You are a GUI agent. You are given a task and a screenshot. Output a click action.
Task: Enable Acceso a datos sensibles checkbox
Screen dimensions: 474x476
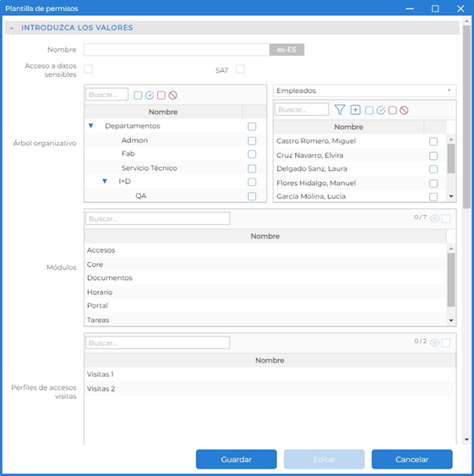pyautogui.click(x=89, y=69)
